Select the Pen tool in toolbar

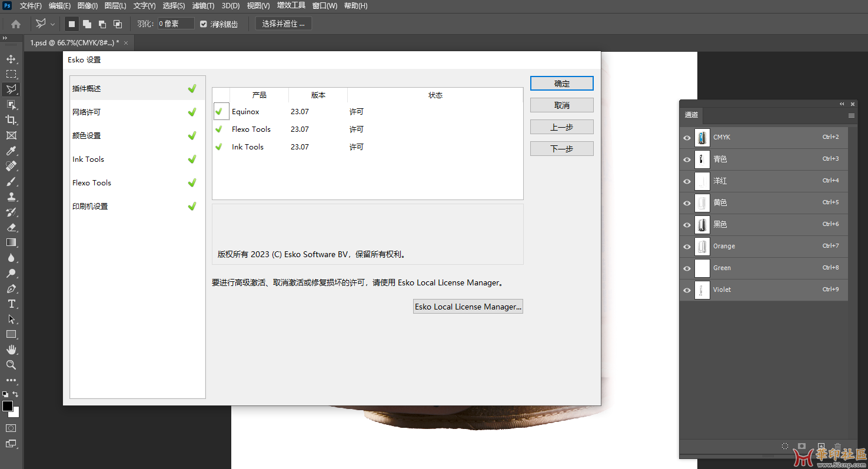click(x=11, y=289)
